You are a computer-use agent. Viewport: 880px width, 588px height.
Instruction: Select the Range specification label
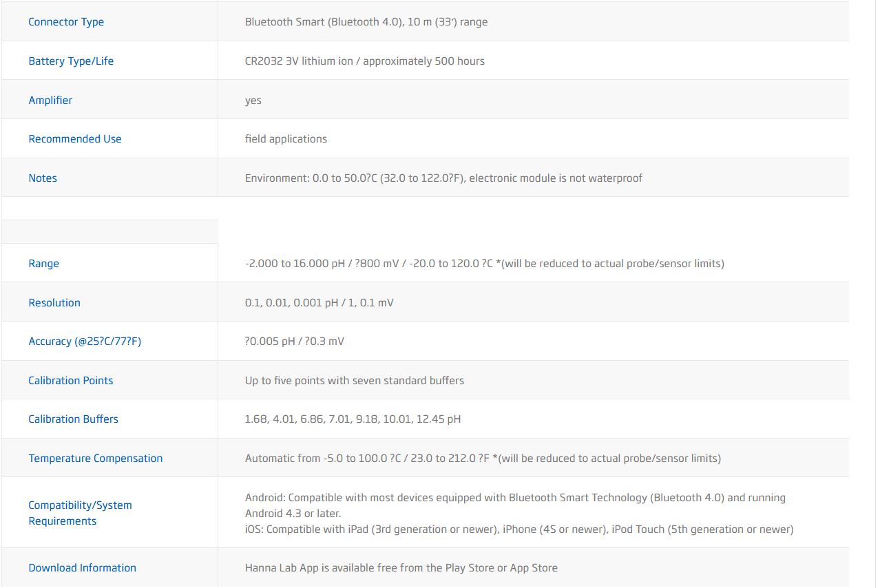(x=44, y=264)
